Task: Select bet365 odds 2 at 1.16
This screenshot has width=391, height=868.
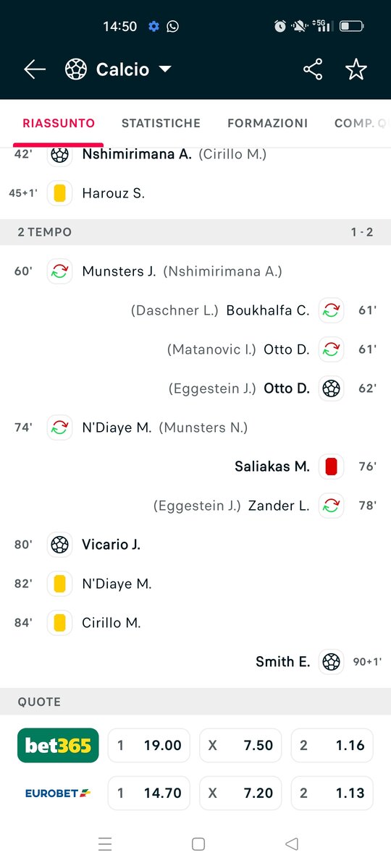Action: tap(332, 745)
